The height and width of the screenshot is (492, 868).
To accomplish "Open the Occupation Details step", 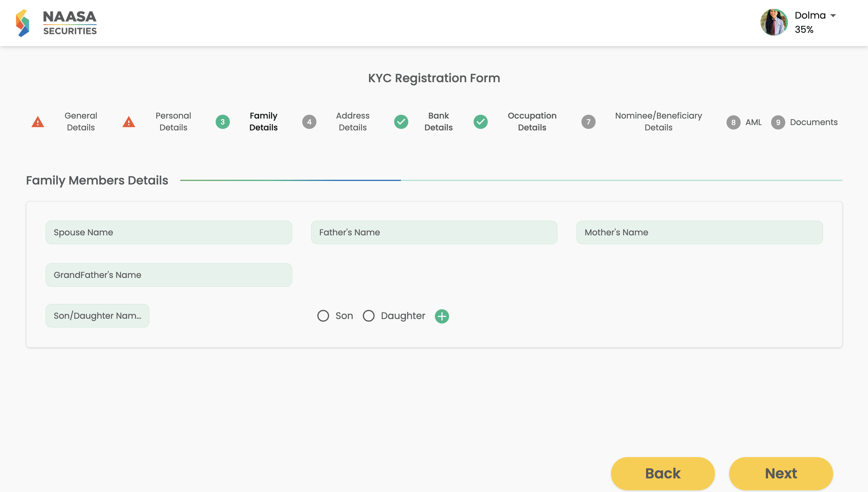I will coord(532,122).
